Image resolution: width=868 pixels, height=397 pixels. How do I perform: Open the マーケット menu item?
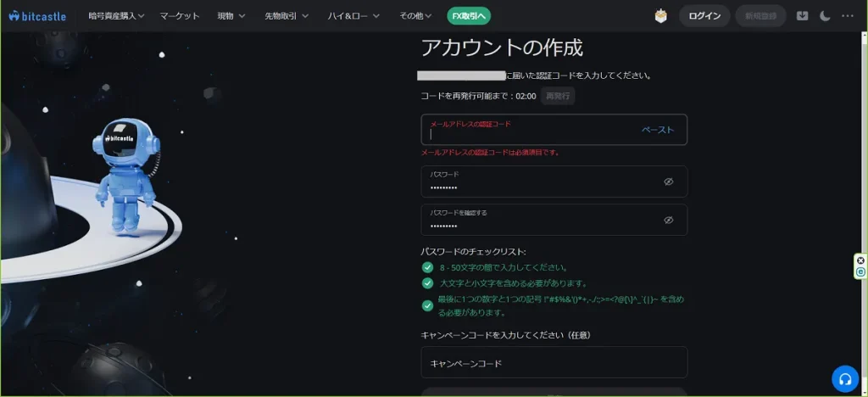(x=180, y=16)
